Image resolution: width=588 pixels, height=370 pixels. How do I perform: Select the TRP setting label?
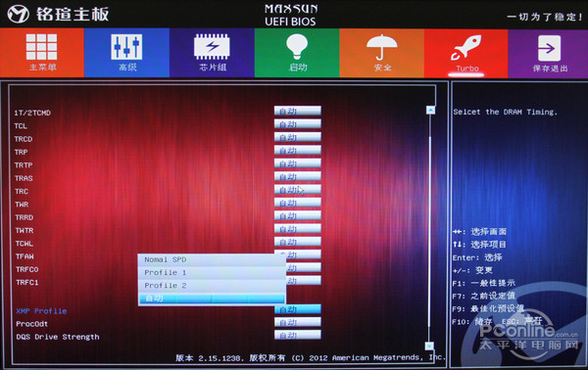click(x=21, y=152)
